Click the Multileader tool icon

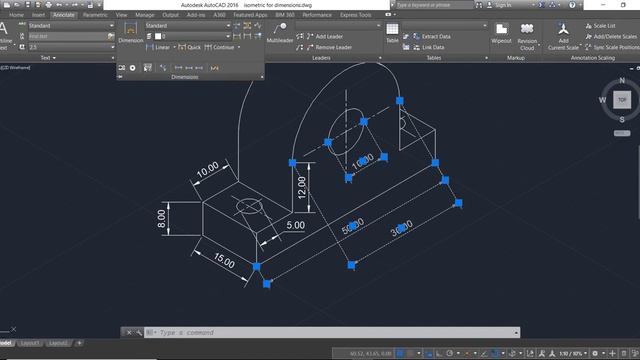[280, 29]
